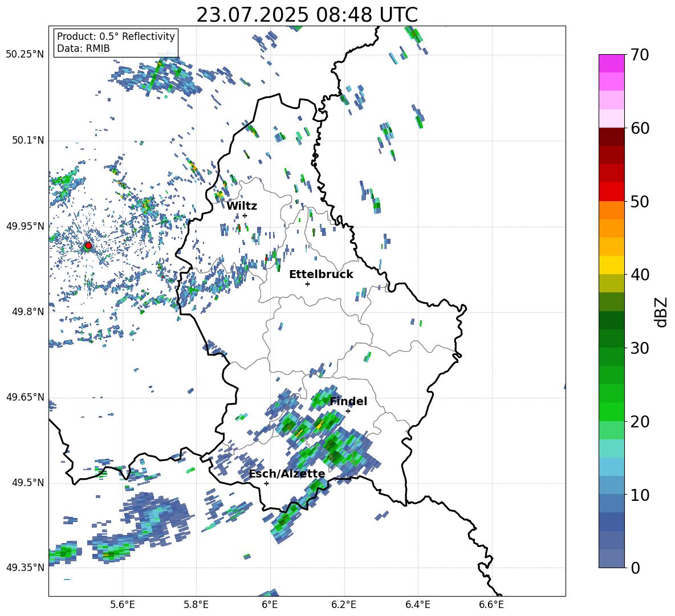Click the colorbar tick label 50
The width and height of the screenshot is (675, 616).
click(x=640, y=201)
